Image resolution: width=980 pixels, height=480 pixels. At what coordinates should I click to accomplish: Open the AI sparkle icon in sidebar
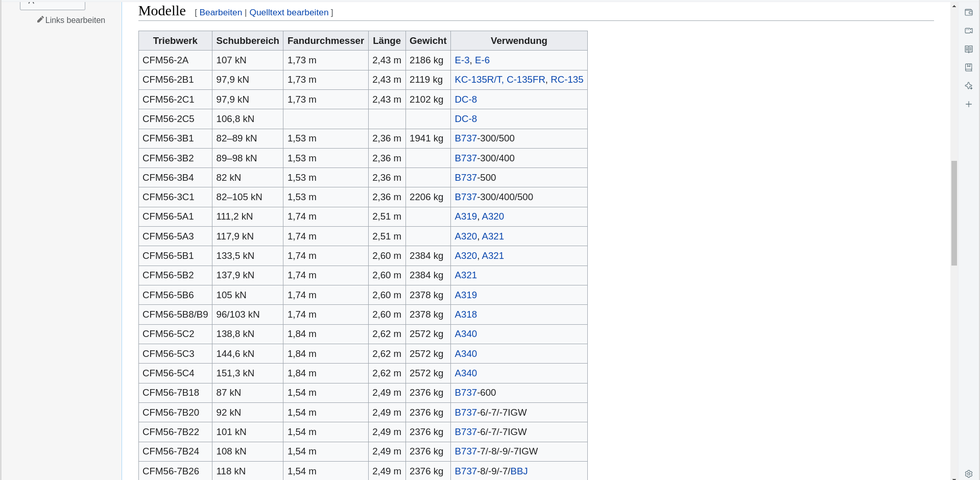968,86
